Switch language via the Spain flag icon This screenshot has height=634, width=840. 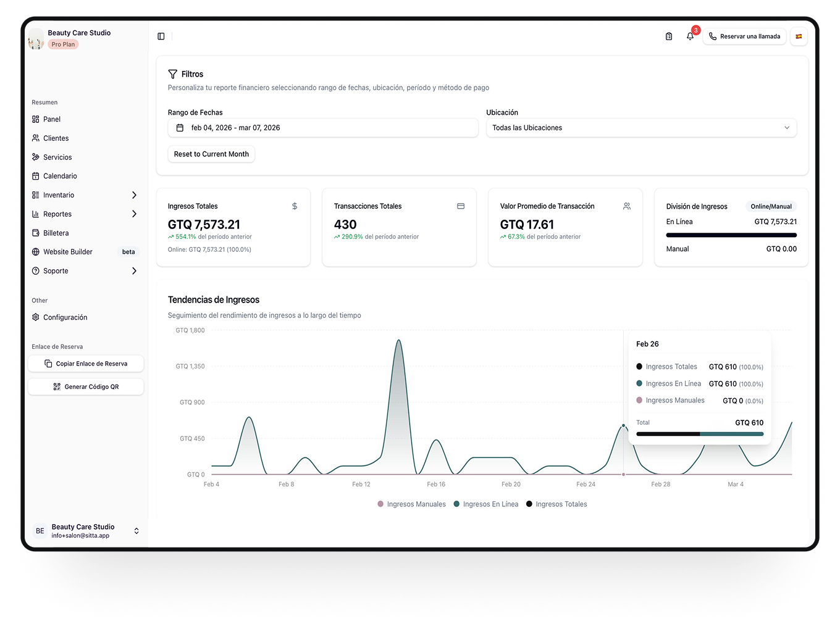(799, 36)
